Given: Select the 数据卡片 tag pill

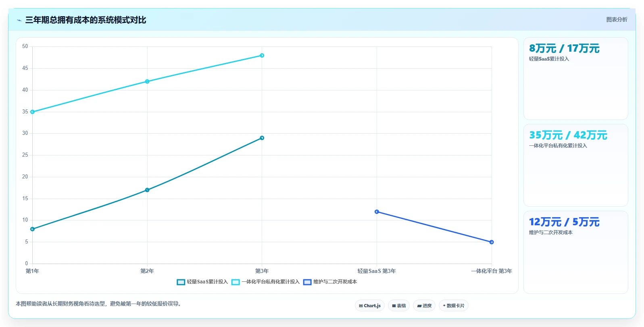Looking at the screenshot, I should pyautogui.click(x=454, y=306).
